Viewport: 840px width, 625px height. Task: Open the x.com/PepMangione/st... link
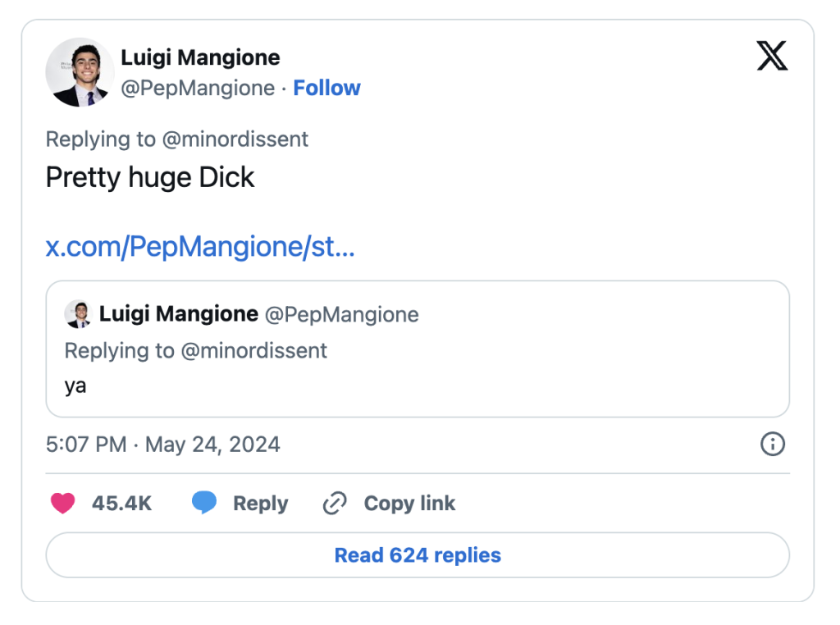pyautogui.click(x=200, y=247)
